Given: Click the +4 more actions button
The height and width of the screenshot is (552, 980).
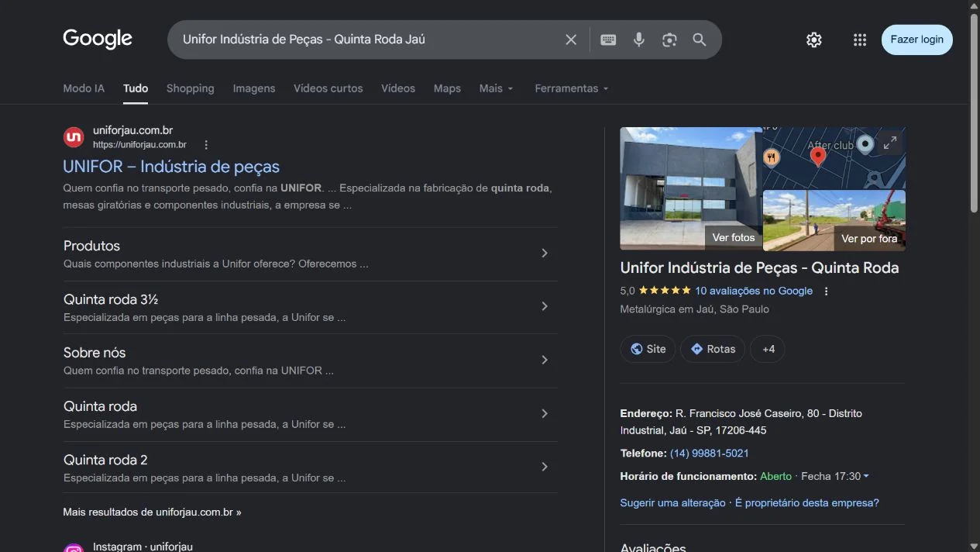Looking at the screenshot, I should click(x=768, y=349).
